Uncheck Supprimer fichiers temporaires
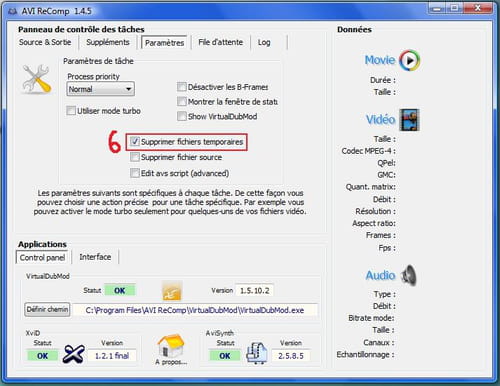Screen dimensions: 500x386 135,142
